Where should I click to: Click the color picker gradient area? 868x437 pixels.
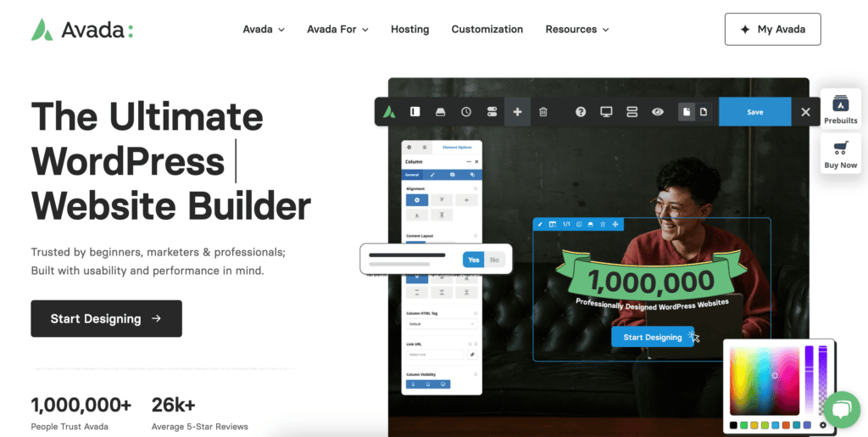765,380
